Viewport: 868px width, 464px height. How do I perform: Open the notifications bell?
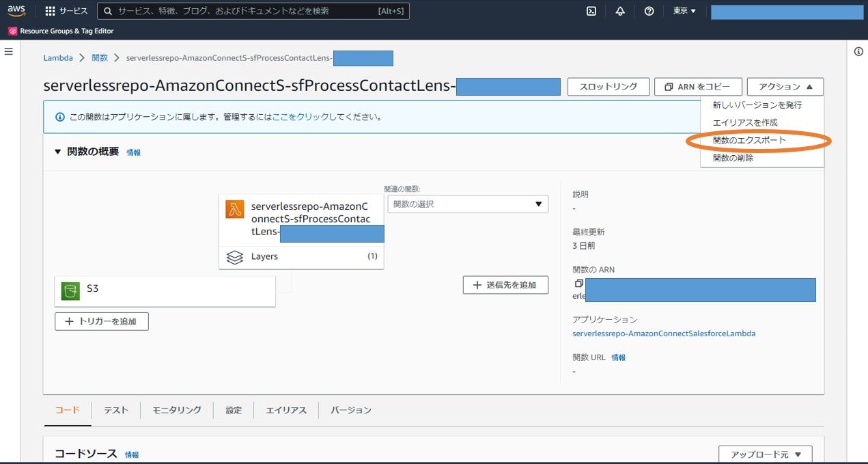click(x=620, y=11)
